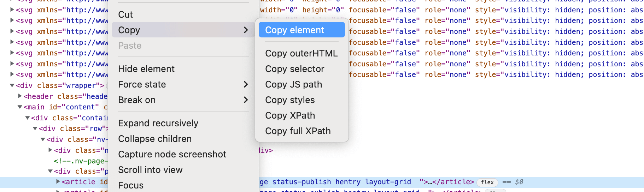Choose Copy styles menu item
Screen dimensions: 644x192
click(x=290, y=100)
